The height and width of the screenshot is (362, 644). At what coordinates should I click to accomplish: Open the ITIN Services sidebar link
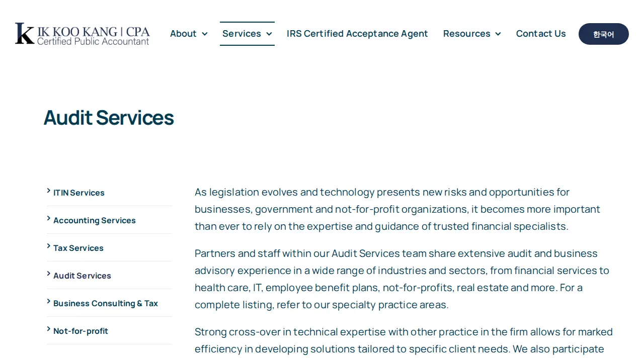pyautogui.click(x=79, y=193)
